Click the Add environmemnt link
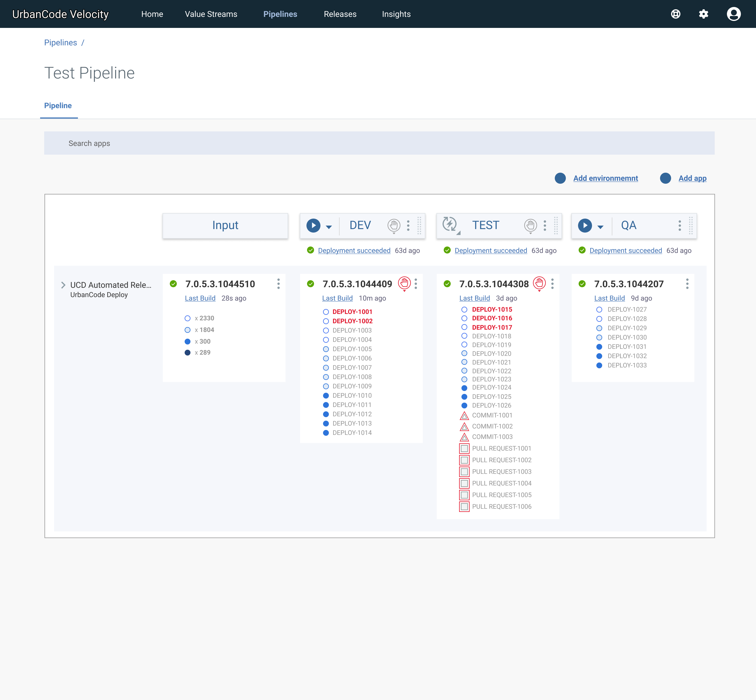 pyautogui.click(x=605, y=178)
